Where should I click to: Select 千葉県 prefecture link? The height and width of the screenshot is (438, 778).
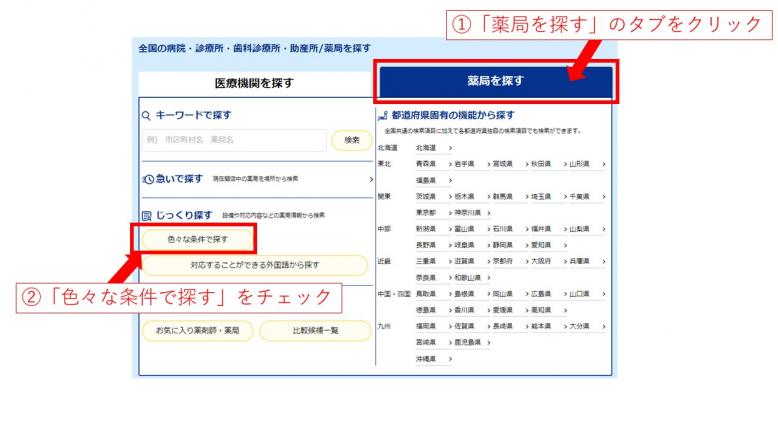coord(587,197)
